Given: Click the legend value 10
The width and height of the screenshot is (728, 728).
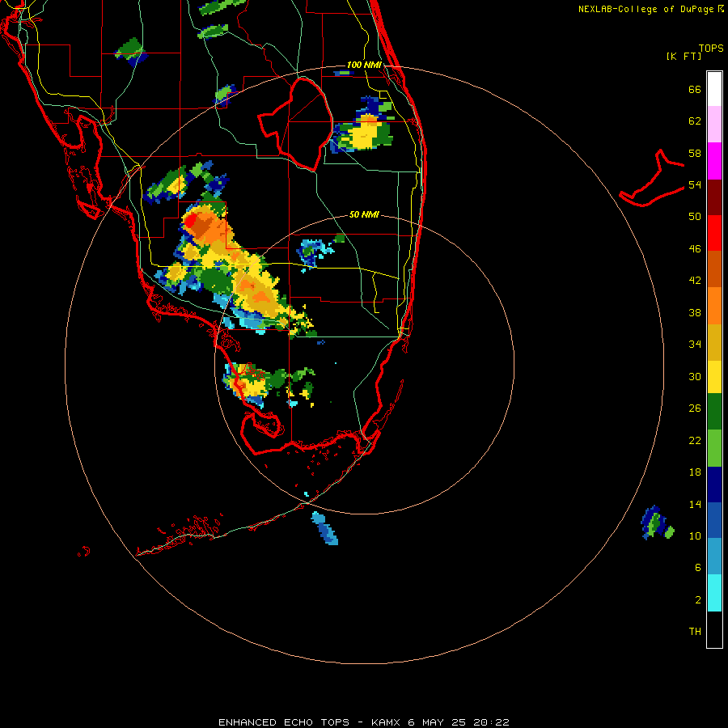Looking at the screenshot, I should pyautogui.click(x=695, y=536).
